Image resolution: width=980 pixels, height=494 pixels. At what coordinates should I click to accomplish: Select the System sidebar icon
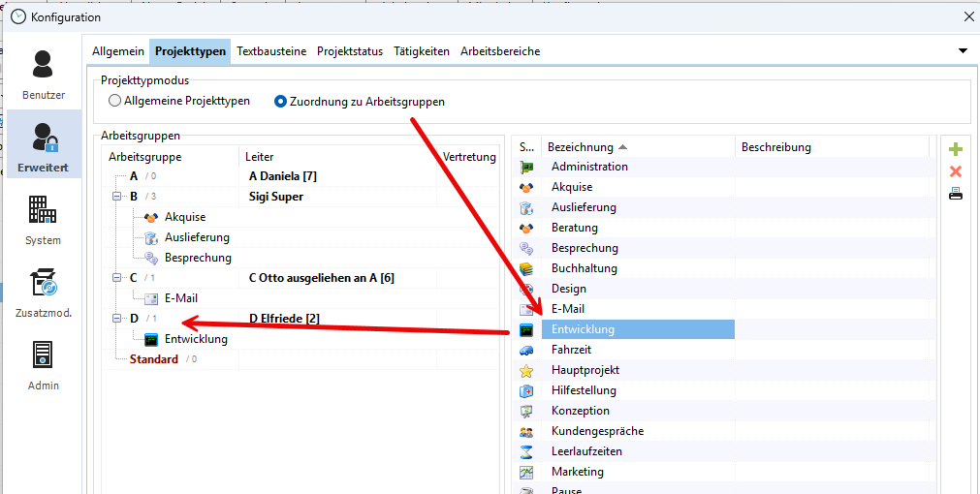44,219
